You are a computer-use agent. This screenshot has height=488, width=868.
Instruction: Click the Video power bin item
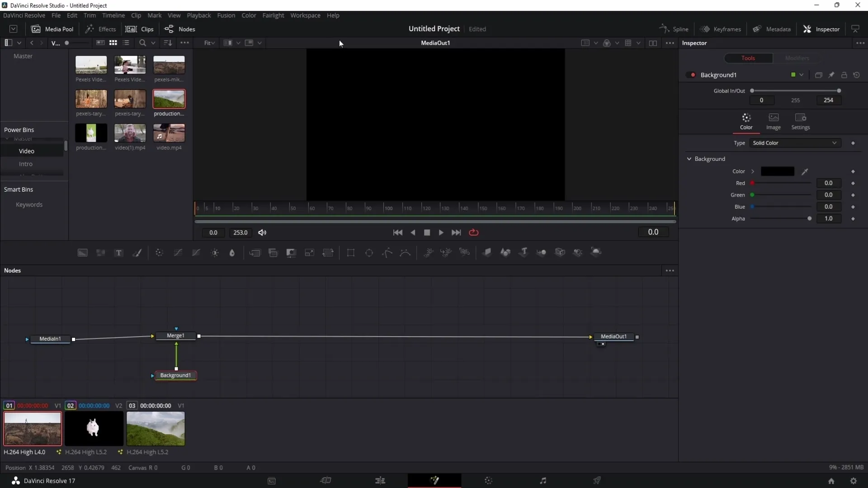point(27,151)
